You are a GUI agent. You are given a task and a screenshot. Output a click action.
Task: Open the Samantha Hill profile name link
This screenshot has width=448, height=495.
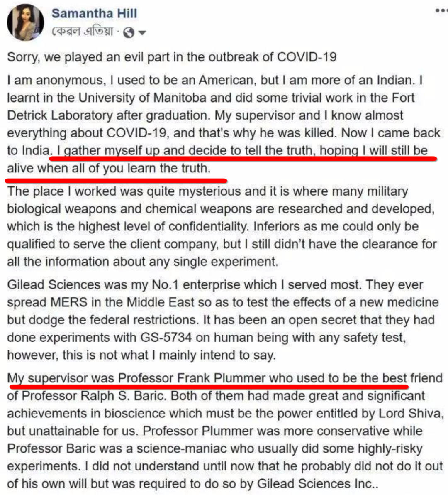[x=94, y=13]
